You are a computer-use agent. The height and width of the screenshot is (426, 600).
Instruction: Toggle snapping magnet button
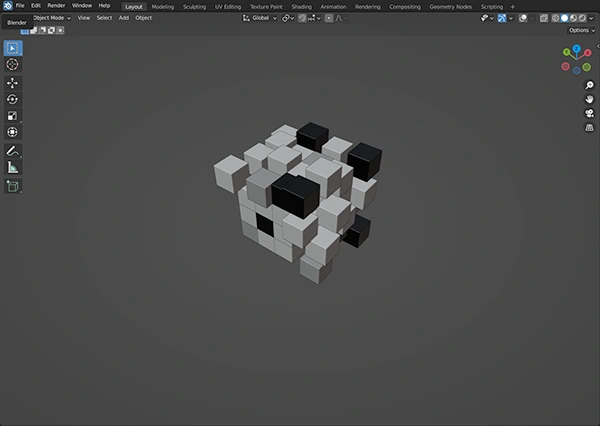tap(302, 18)
